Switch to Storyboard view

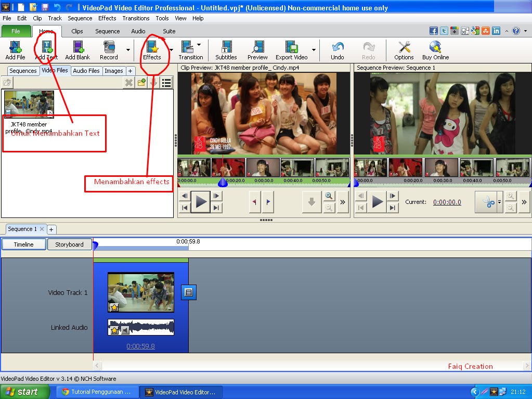click(x=69, y=244)
